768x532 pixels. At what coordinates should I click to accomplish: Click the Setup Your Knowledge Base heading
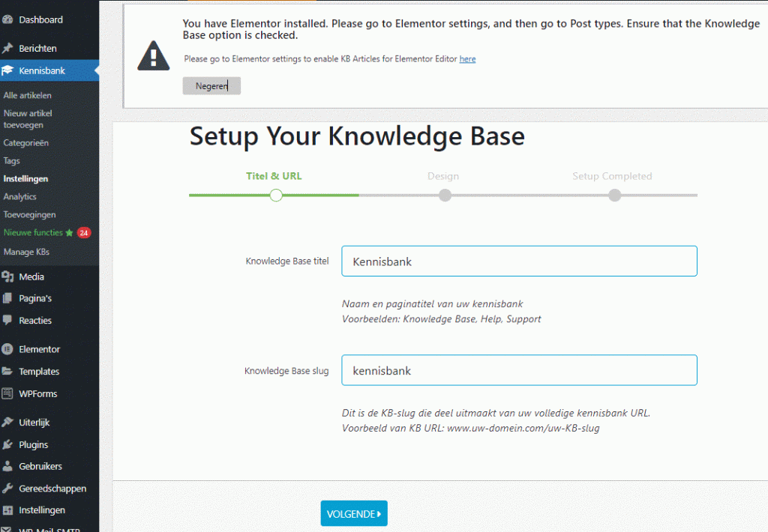[357, 136]
